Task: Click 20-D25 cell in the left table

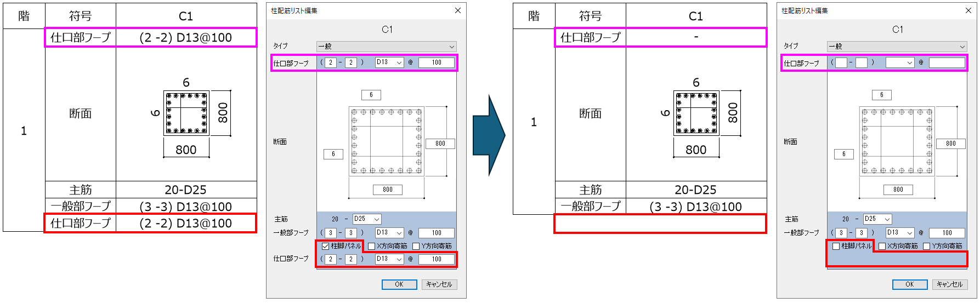Action: pyautogui.click(x=186, y=190)
